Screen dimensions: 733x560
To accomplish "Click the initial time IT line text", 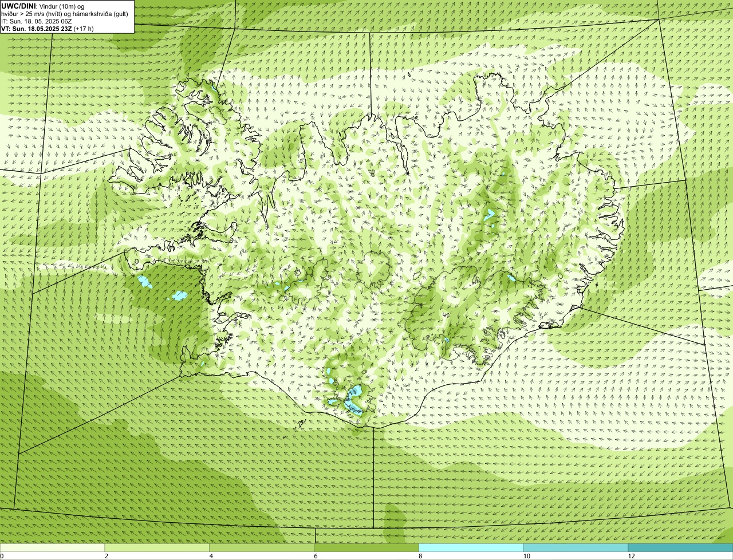I will pos(37,21).
